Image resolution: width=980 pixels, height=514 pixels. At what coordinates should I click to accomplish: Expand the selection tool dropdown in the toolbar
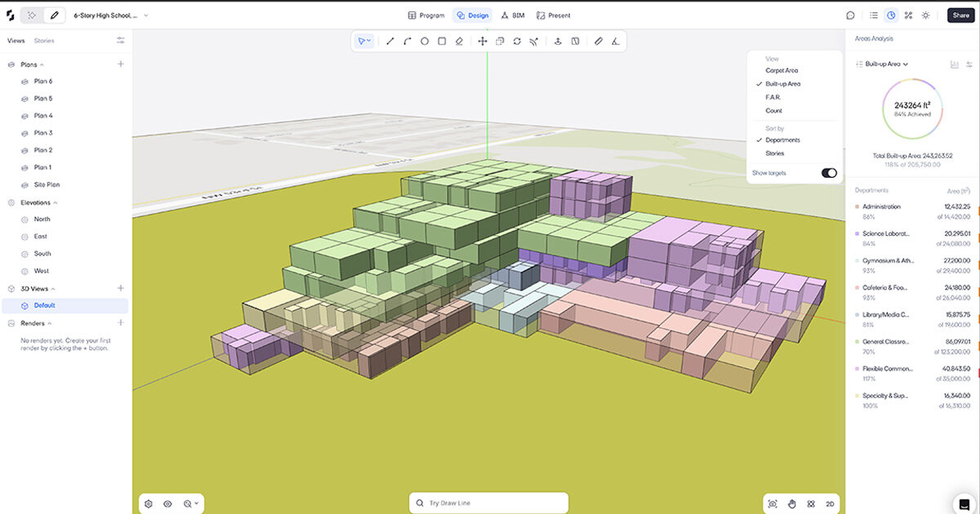pos(370,41)
